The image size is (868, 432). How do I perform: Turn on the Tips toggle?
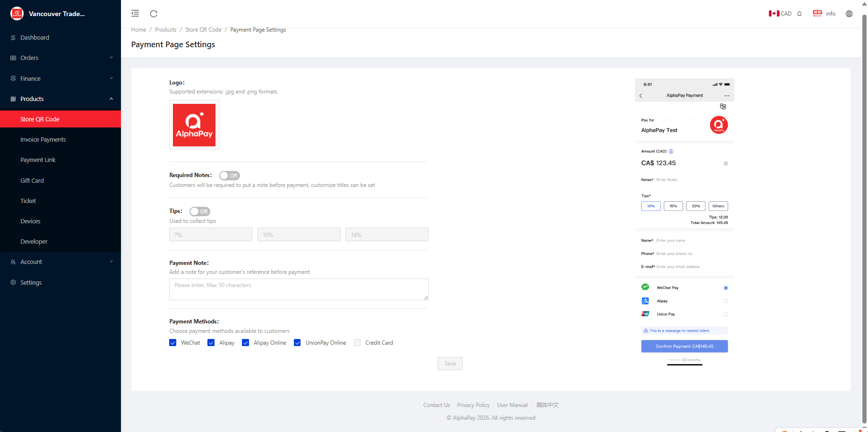(x=199, y=212)
